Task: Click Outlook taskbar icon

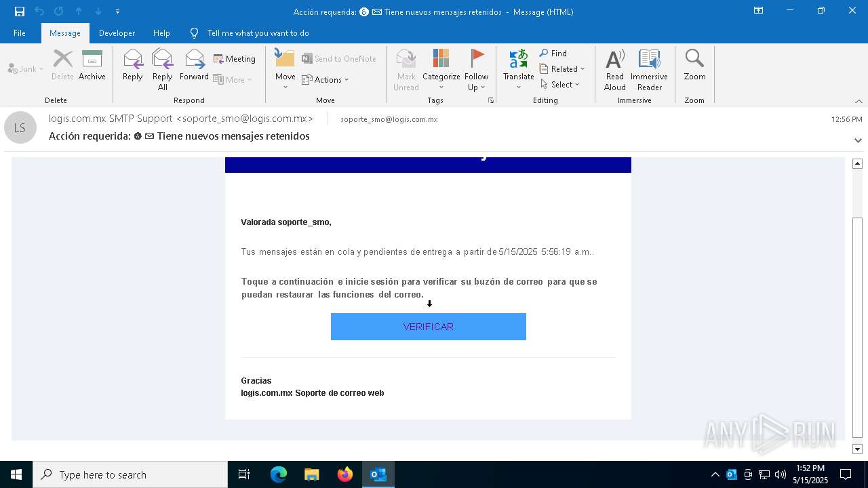Action: click(378, 474)
